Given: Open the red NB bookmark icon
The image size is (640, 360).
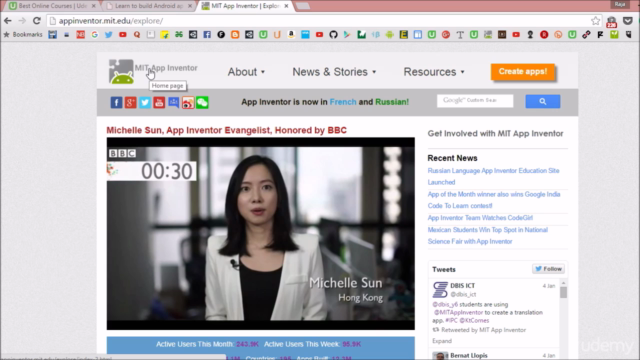Looking at the screenshot, I should click(x=80, y=35).
